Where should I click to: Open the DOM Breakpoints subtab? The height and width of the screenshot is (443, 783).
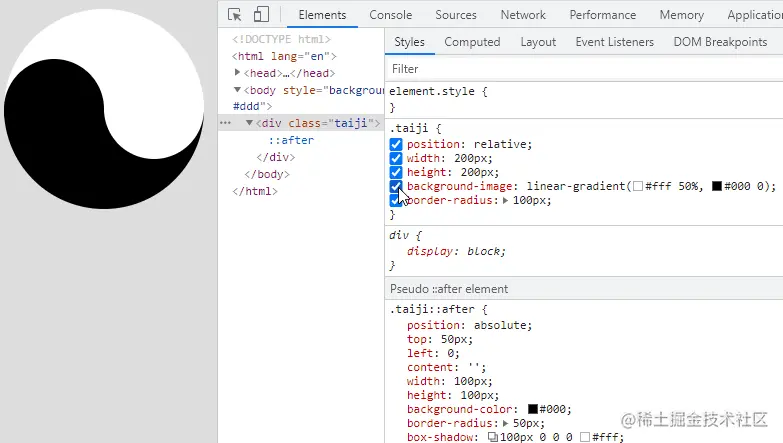(721, 42)
